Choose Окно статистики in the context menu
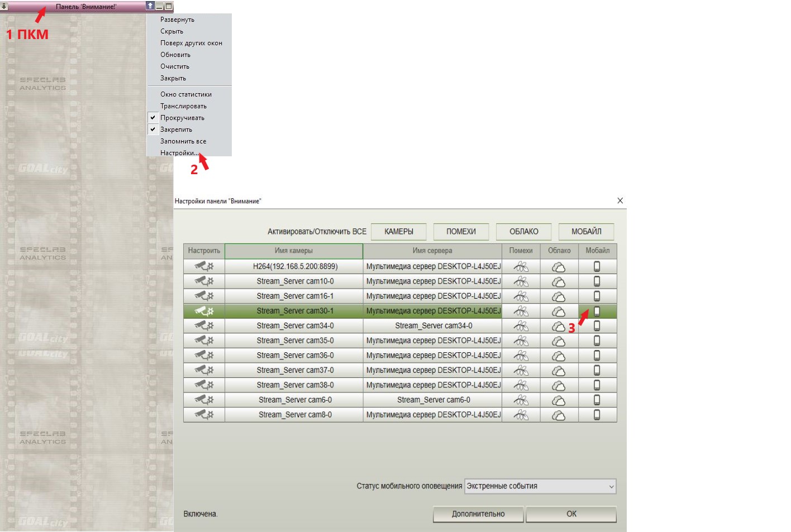Viewport: 791px width, 532px height. (x=186, y=94)
